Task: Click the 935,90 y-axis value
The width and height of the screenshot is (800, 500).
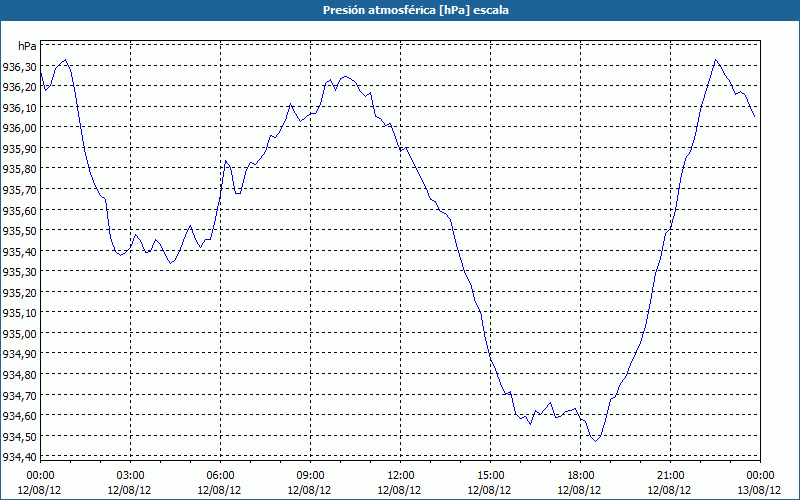Action: pyautogui.click(x=19, y=148)
